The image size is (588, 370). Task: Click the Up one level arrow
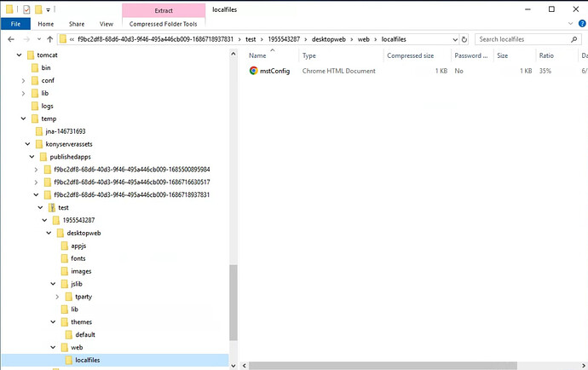[51, 39]
